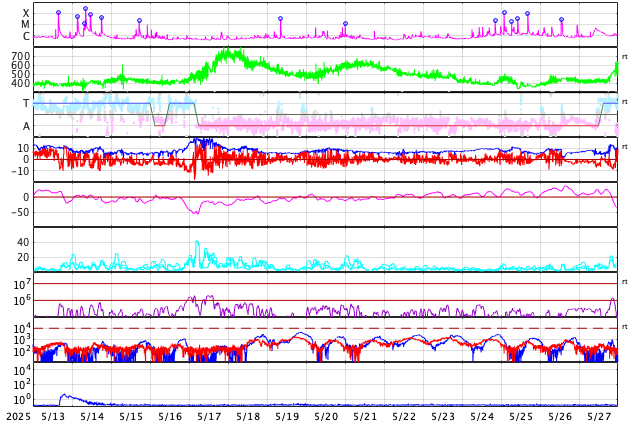Screen dimensions: 634x424
Task: Click the rt label beside the green plot
Action: click(625, 57)
